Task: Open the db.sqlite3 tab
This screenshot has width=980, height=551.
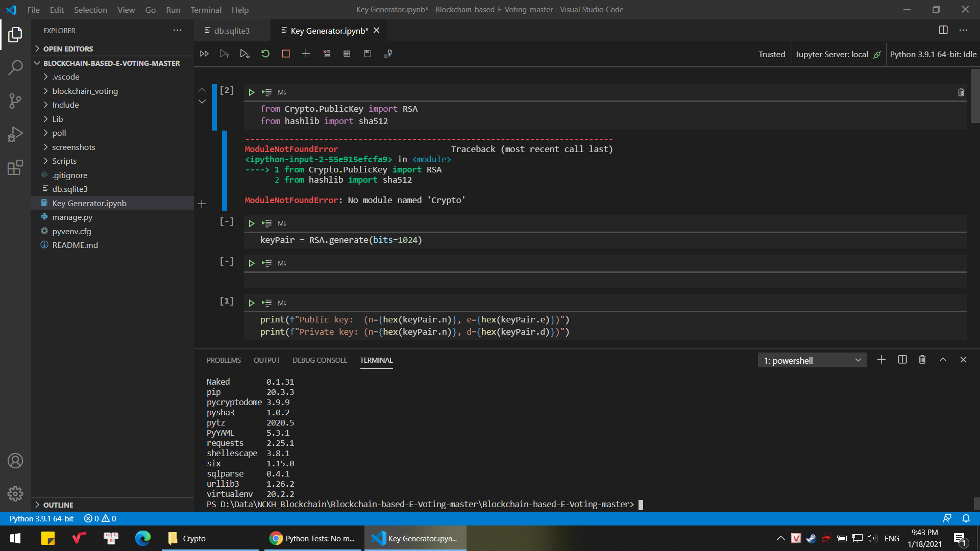Action: click(x=232, y=30)
